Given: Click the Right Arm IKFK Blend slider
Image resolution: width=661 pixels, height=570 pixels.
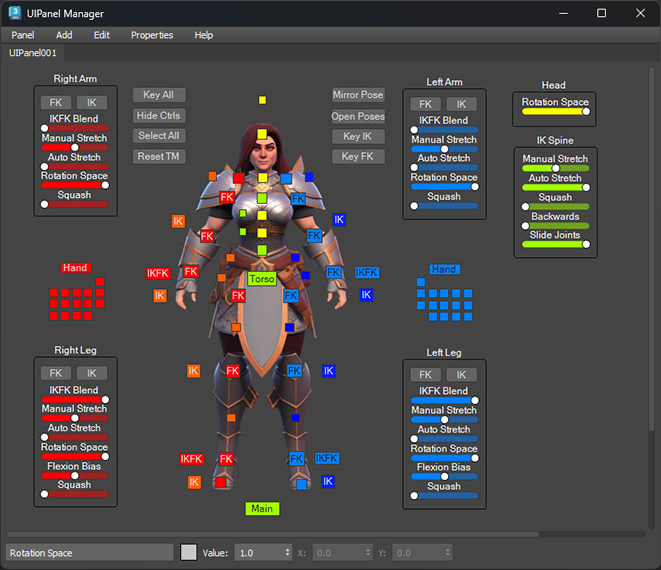Looking at the screenshot, I should tap(75, 128).
